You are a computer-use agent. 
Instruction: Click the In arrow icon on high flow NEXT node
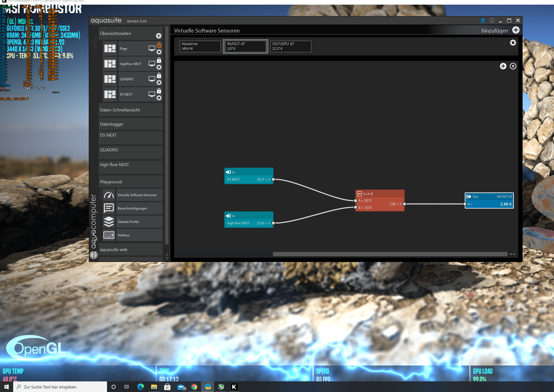click(x=228, y=216)
